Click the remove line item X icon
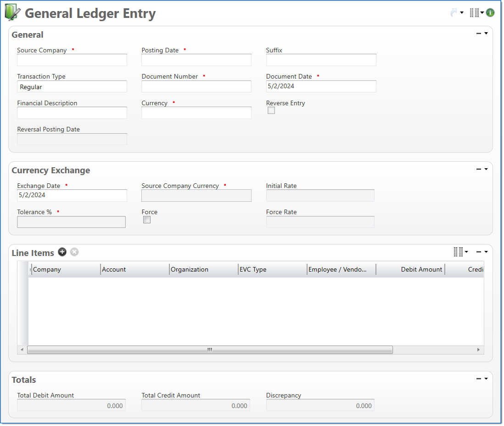 74,252
